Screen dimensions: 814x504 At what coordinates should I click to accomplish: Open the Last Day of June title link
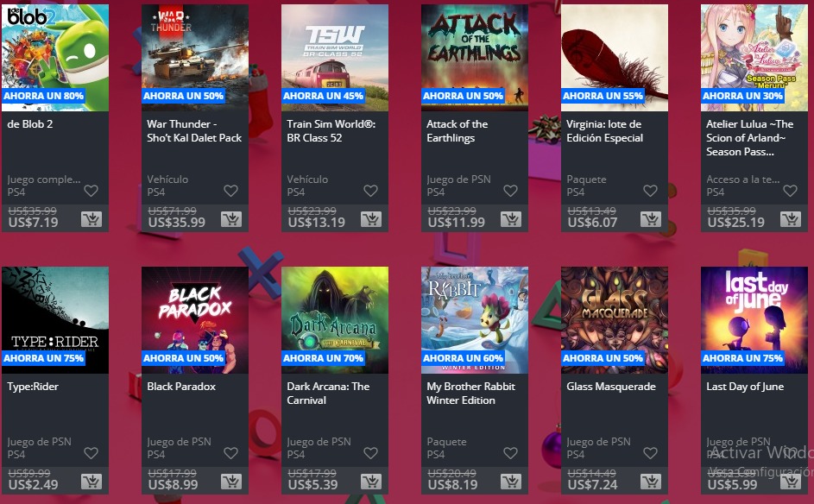745,386
